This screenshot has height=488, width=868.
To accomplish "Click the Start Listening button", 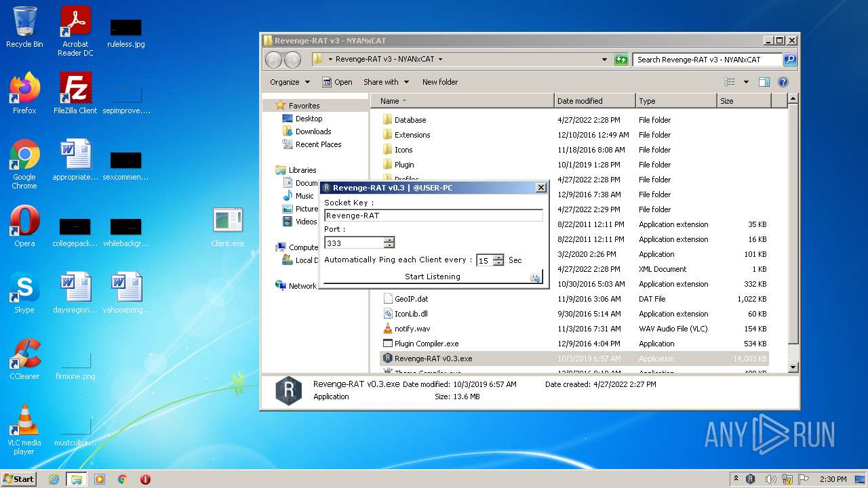I will (433, 277).
